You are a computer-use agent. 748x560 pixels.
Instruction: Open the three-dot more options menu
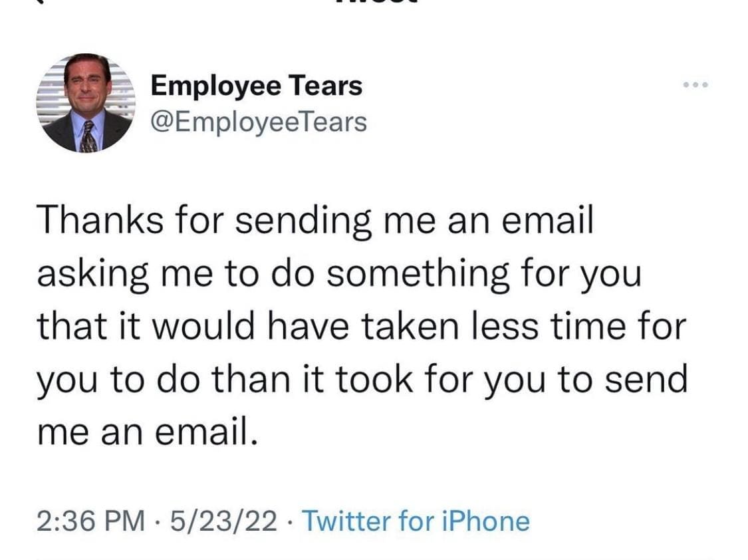695,85
